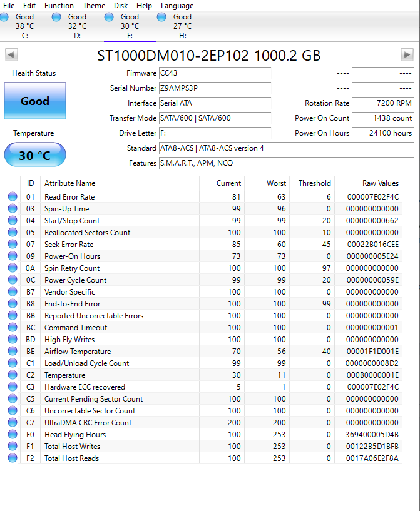Select the disk title ST1000DM010-2EP102 1000.2 GB

[208, 56]
